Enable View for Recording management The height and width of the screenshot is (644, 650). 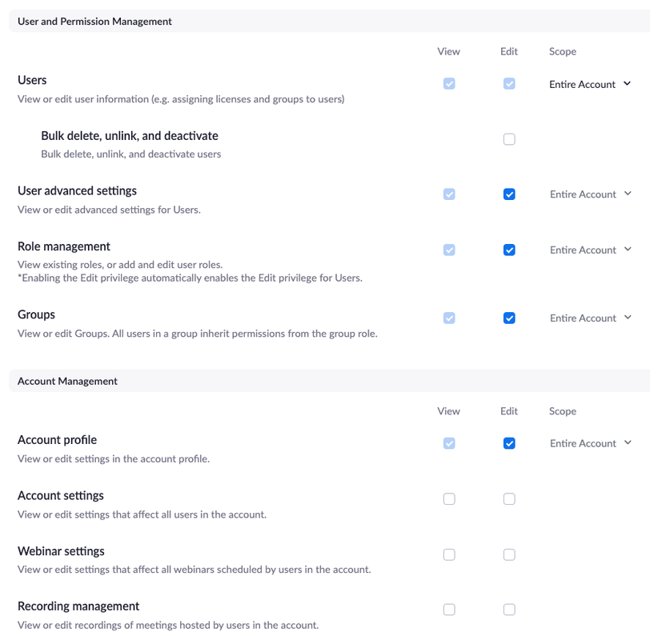[x=449, y=609]
